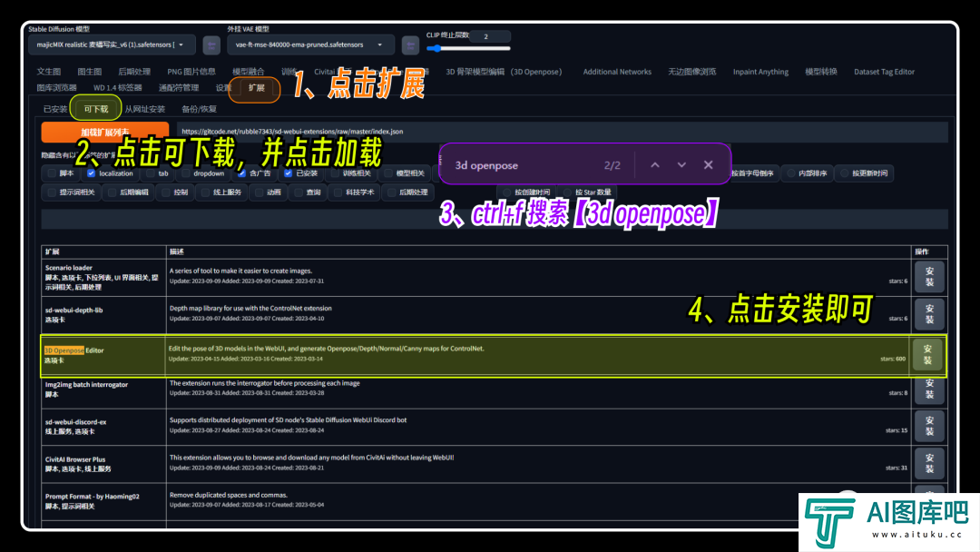The image size is (980, 552).
Task: Go to previous find match arrow
Action: pos(655,165)
